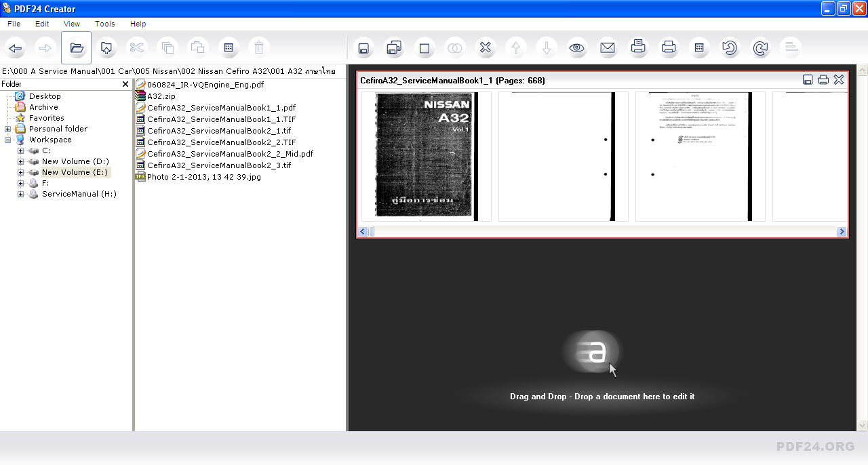This screenshot has height=465, width=868.
Task: Expand the F: drive node
Action: coord(20,183)
